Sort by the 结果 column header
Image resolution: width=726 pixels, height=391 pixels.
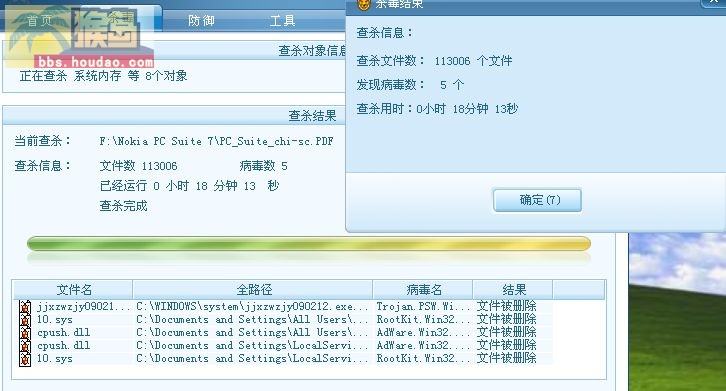coord(513,290)
